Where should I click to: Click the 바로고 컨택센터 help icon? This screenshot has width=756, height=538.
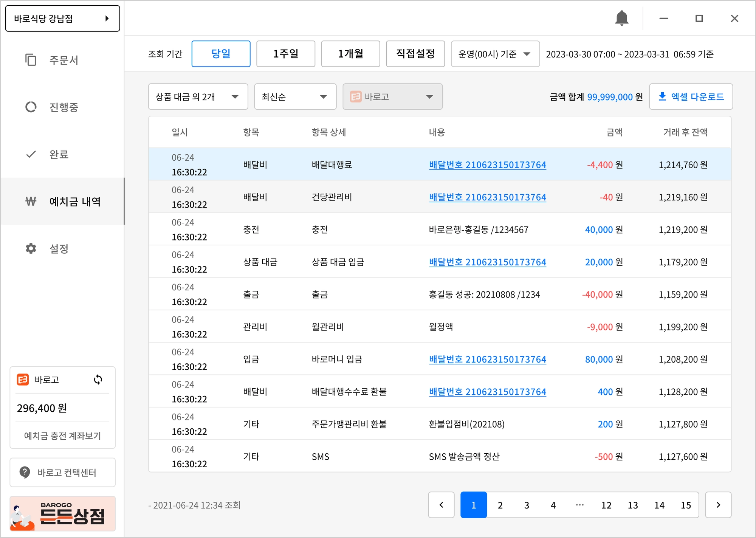(25, 473)
